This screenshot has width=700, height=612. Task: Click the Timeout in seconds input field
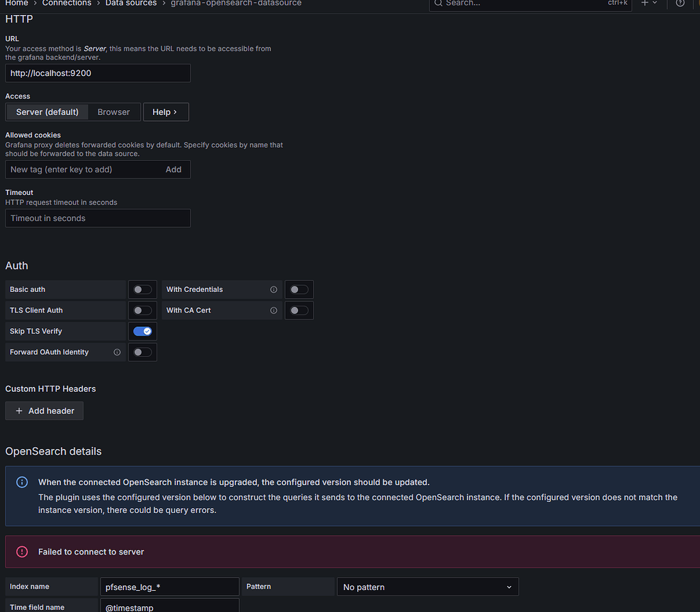pos(98,218)
